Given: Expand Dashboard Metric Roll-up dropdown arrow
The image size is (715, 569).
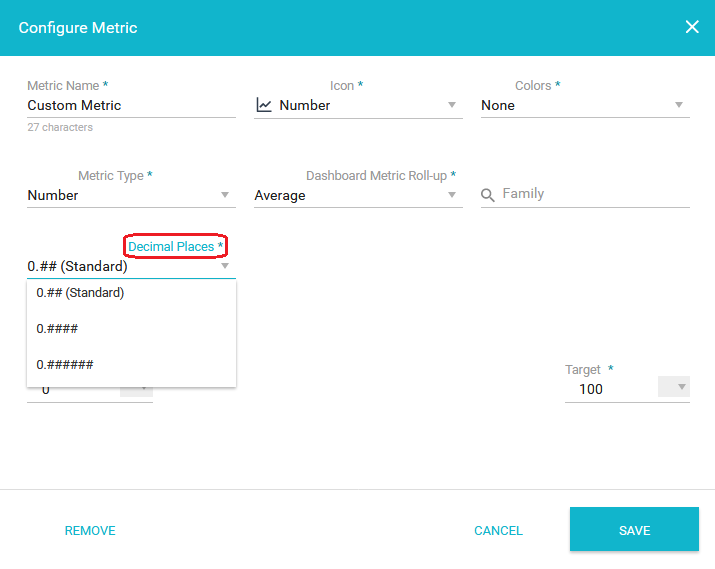Looking at the screenshot, I should pos(451,195).
